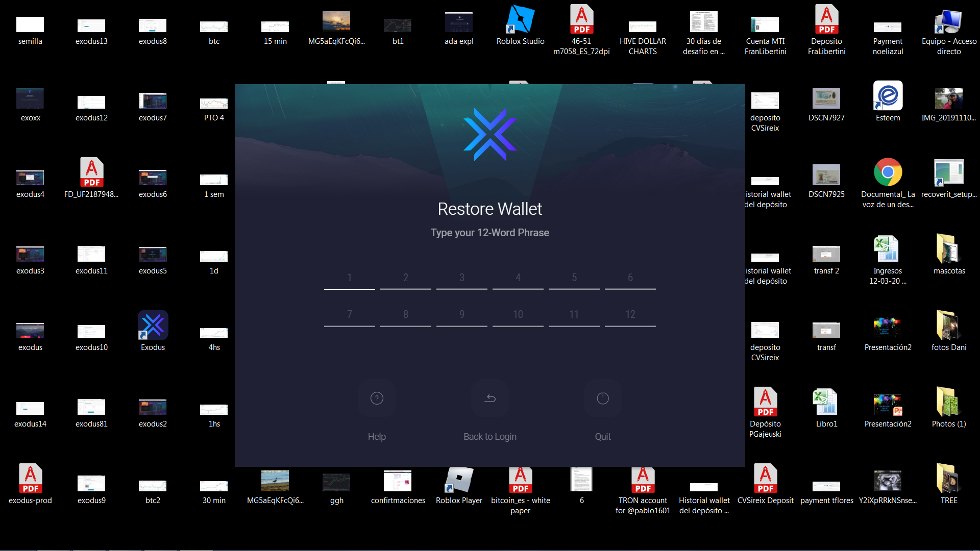980x551 pixels.
Task: Click into word 8 field
Action: point(406,315)
